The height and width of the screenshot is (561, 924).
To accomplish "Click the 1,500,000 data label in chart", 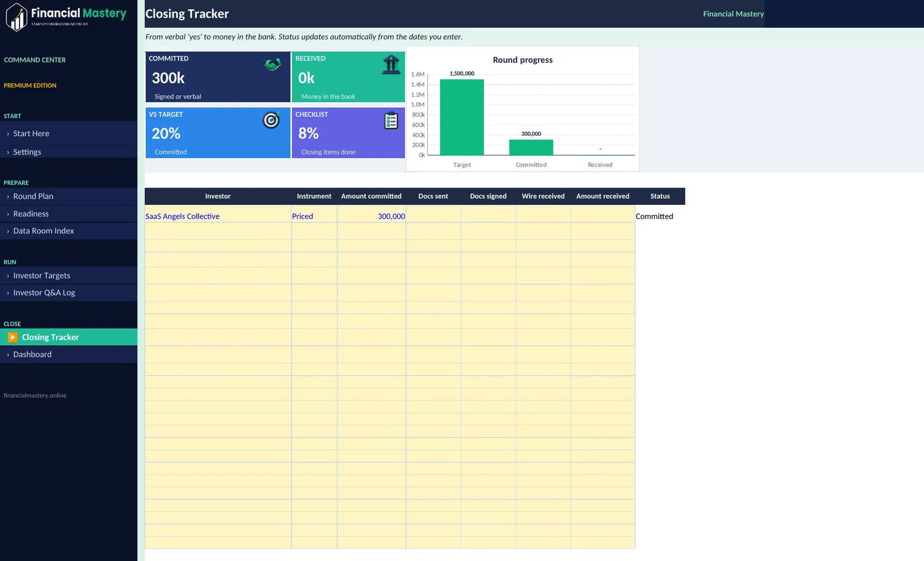I will (x=462, y=74).
